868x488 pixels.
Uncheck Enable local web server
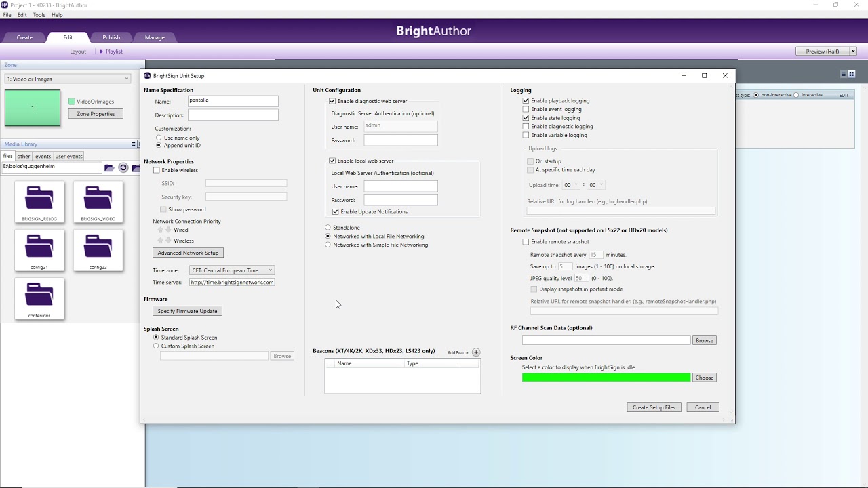click(x=332, y=161)
